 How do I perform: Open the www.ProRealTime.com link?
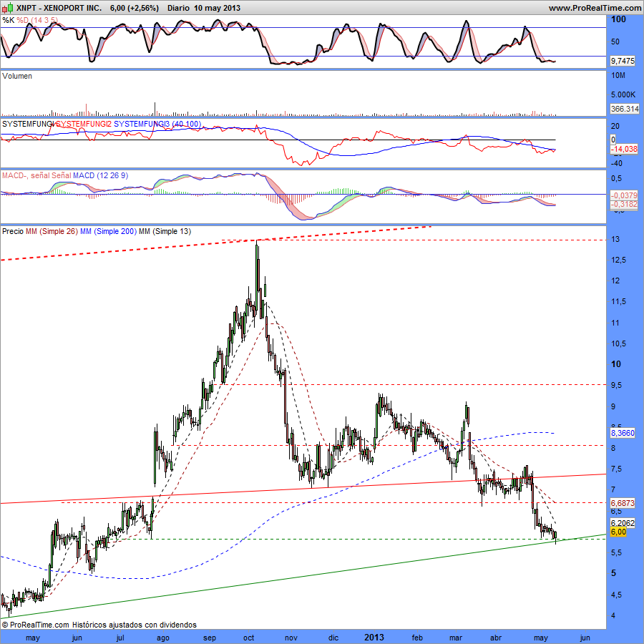(595, 8)
